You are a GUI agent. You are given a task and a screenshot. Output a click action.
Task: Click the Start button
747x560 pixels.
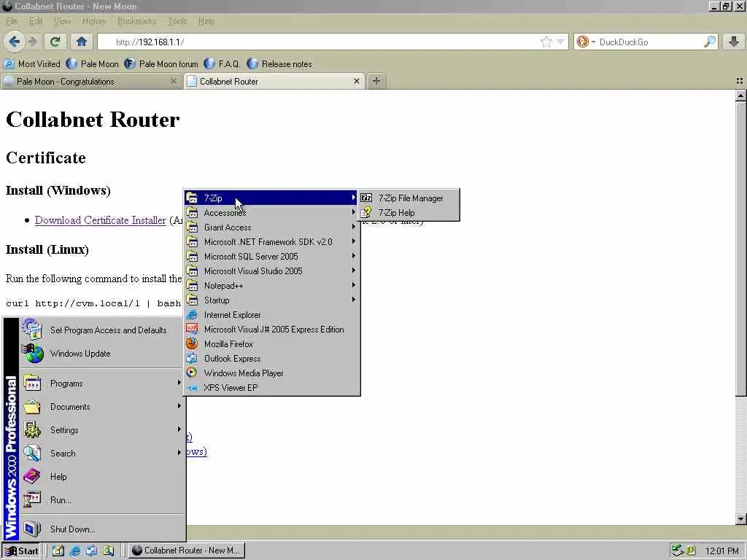21,551
